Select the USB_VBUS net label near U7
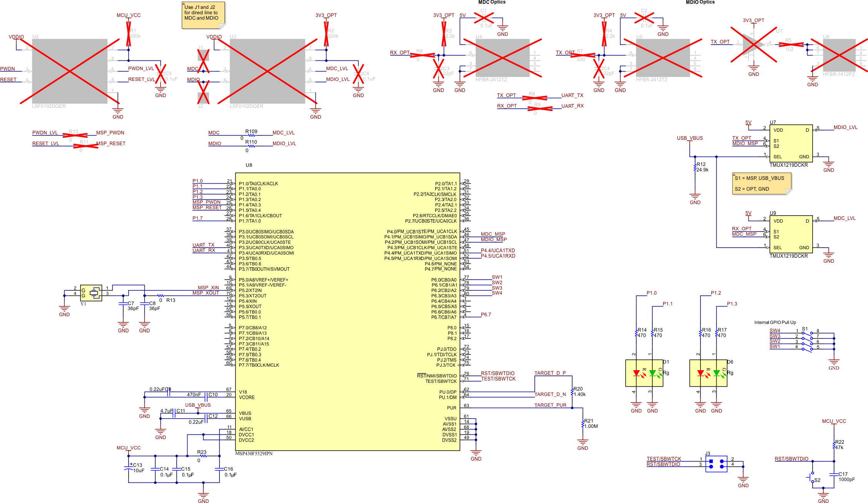This screenshot has height=503, width=868. 690,138
